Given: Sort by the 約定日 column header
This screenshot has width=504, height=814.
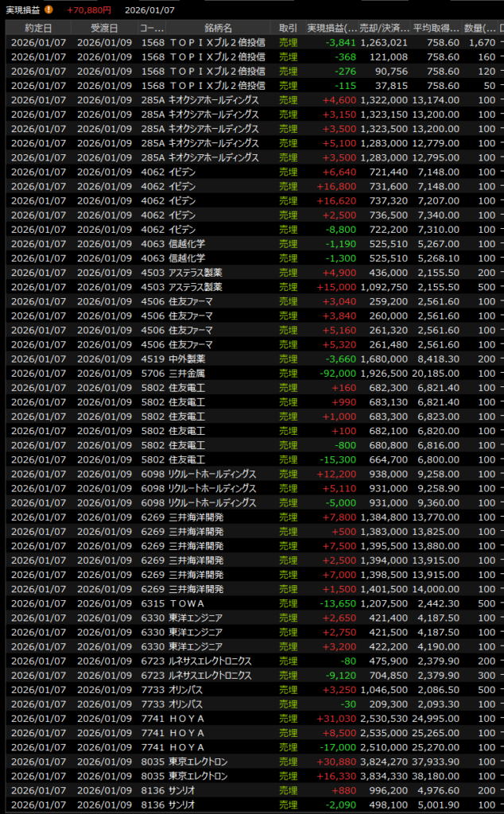Looking at the screenshot, I should (37, 28).
